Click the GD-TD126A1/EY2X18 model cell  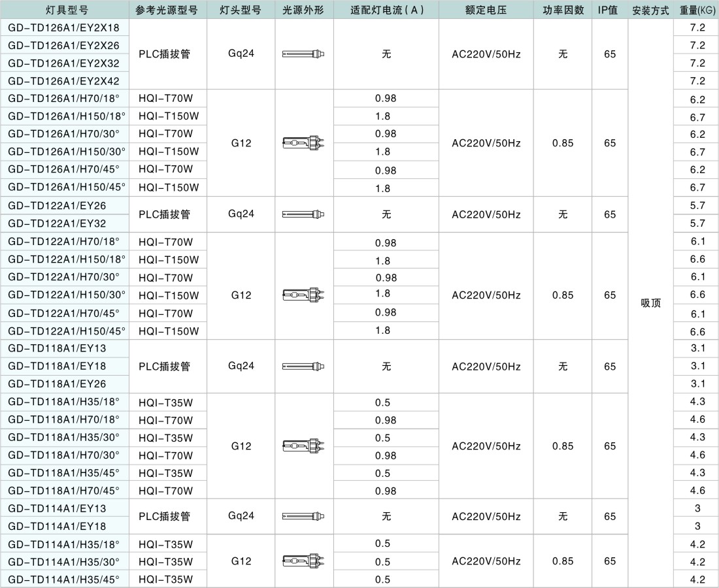point(63,27)
